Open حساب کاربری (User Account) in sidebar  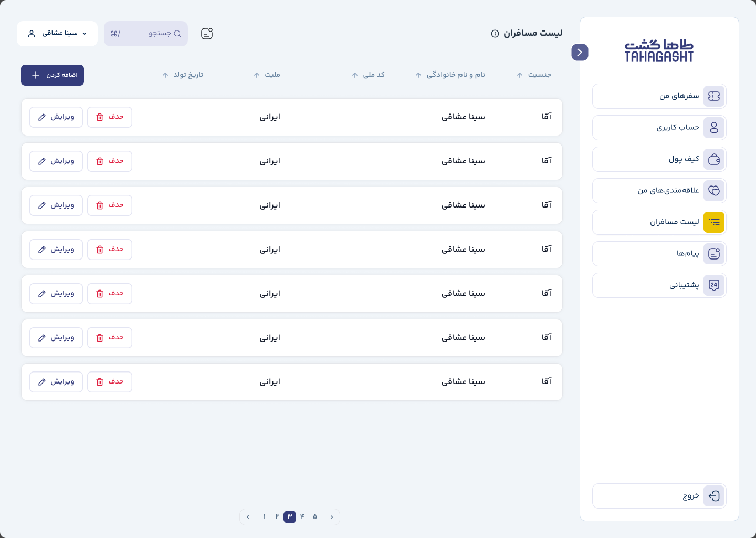point(659,128)
